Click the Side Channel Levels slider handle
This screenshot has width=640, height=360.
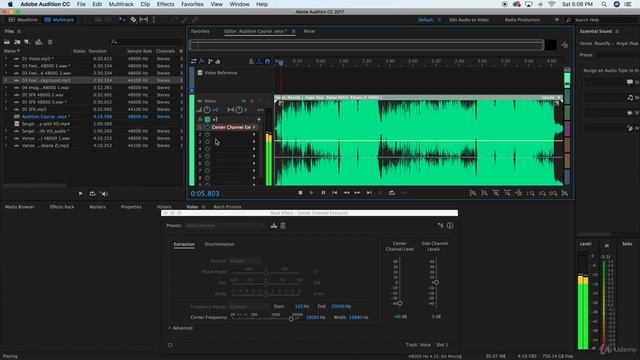[436, 282]
